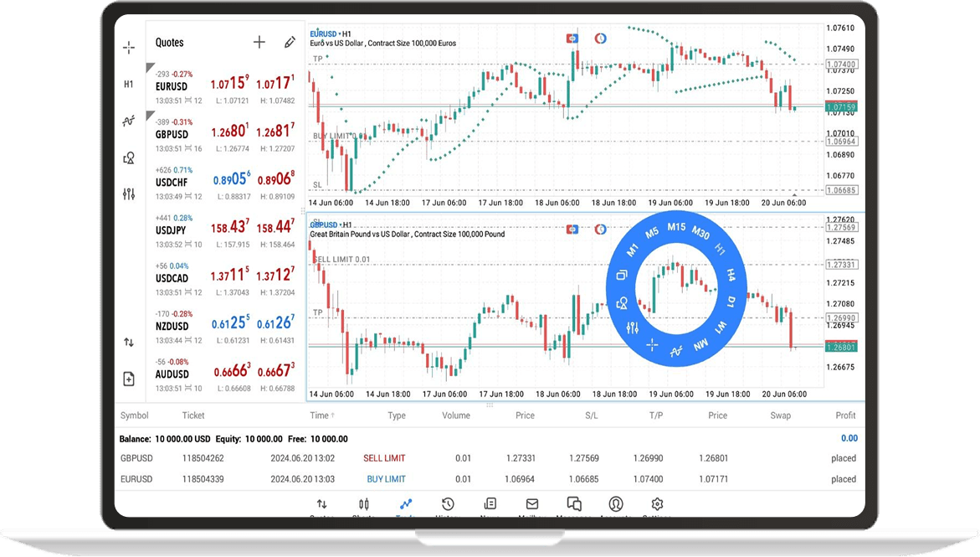Choose MN timeframe in the radial menu
Image resolution: width=980 pixels, height=557 pixels.
coord(700,345)
